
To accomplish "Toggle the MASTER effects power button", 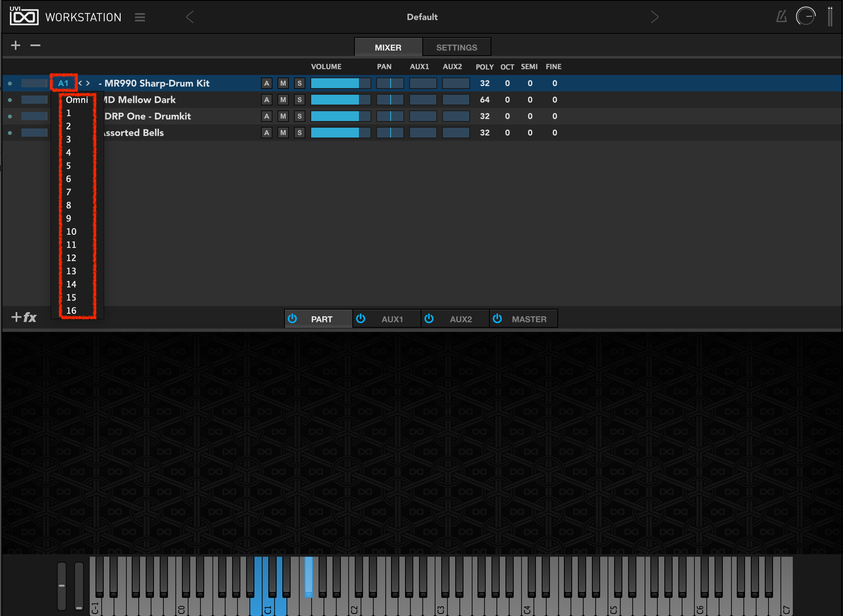I will pyautogui.click(x=497, y=319).
